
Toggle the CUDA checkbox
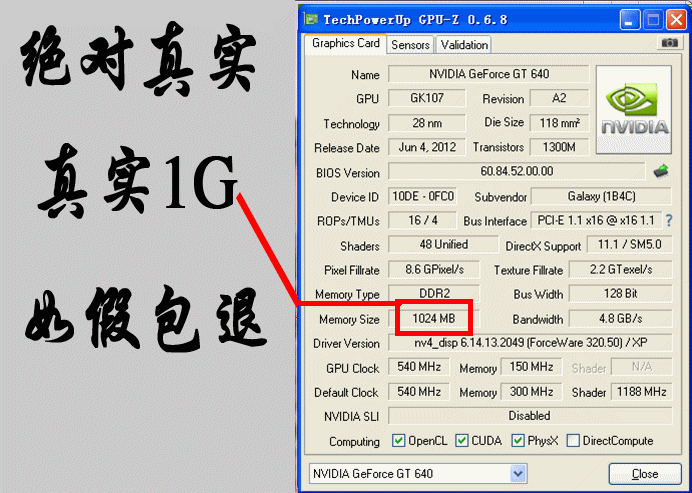462,440
